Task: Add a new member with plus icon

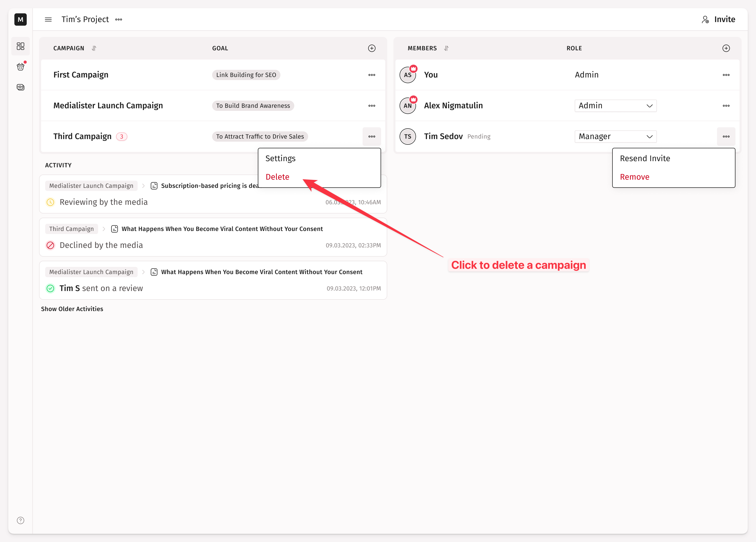Action: (726, 48)
